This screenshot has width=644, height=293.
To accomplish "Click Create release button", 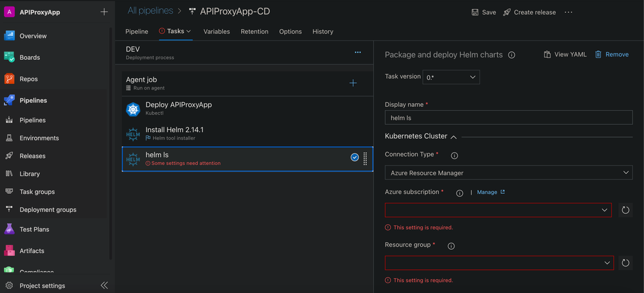I will [x=529, y=12].
